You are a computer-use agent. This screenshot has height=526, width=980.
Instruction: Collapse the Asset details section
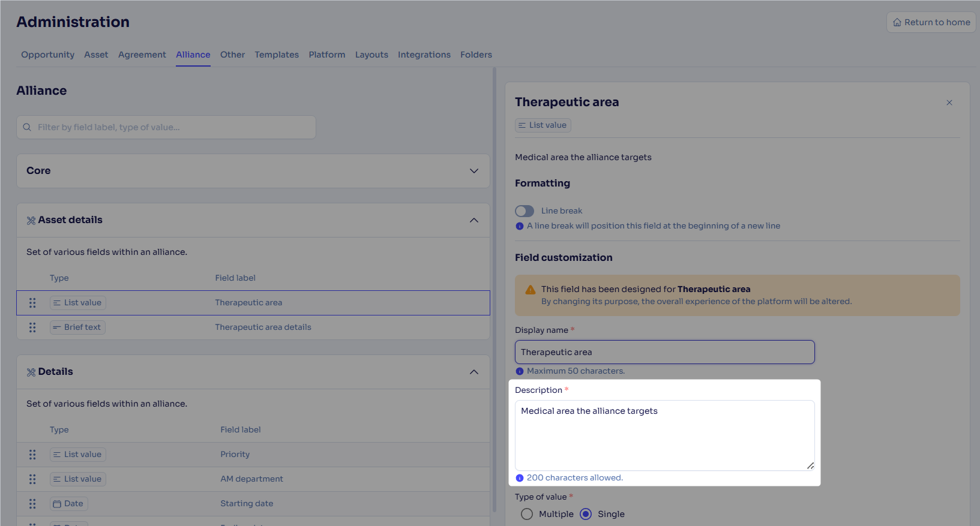tap(474, 220)
